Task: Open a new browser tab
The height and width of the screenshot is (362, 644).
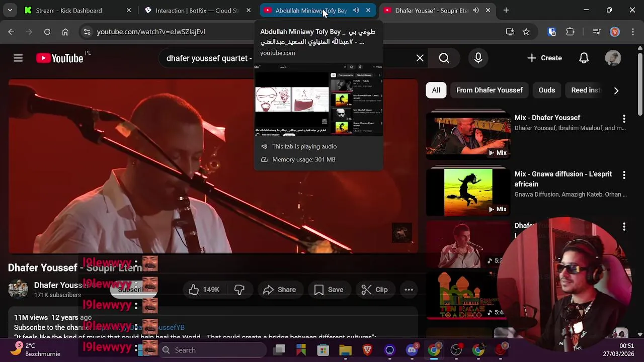Action: click(x=506, y=10)
